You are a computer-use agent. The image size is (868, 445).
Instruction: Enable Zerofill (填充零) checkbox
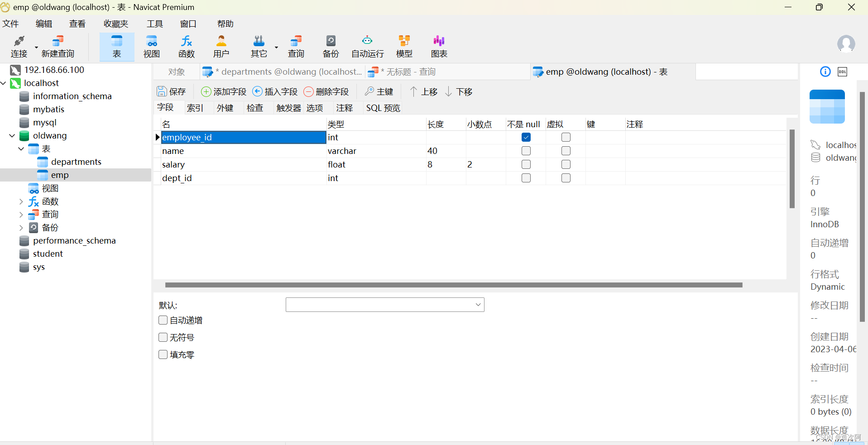click(x=163, y=354)
